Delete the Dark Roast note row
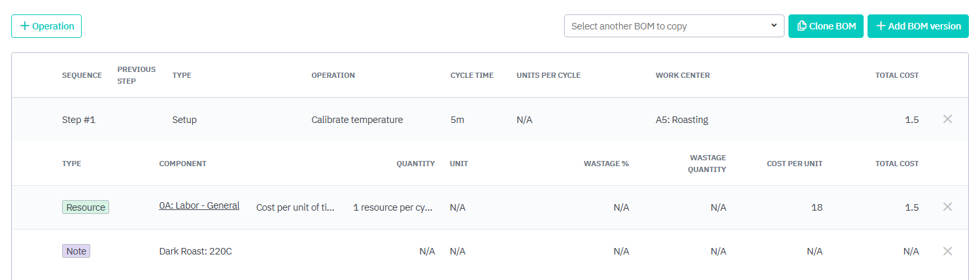 (x=947, y=251)
